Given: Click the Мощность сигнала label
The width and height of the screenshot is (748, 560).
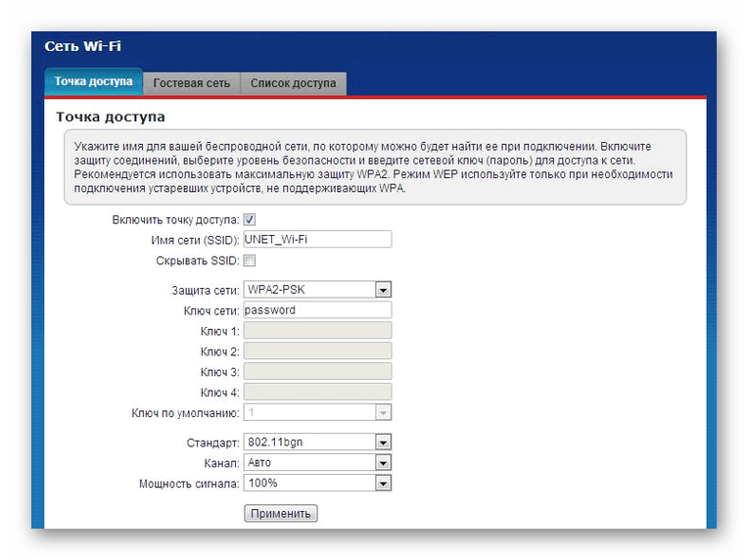Looking at the screenshot, I should (x=189, y=485).
